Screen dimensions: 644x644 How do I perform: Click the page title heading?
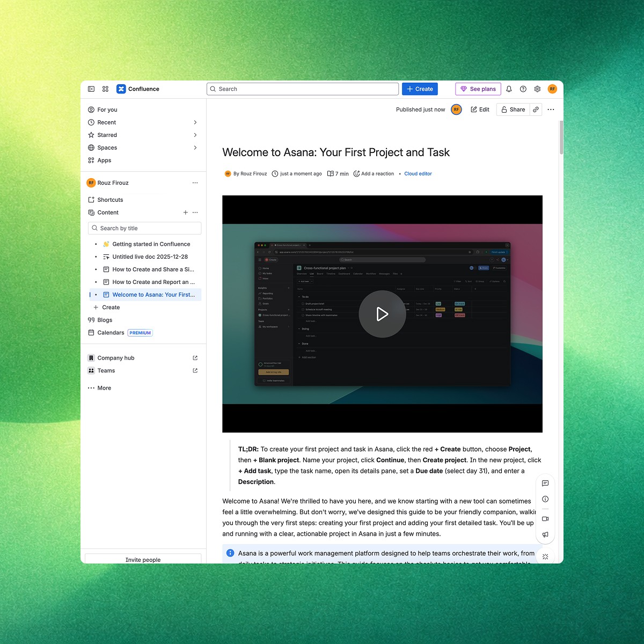pos(336,152)
